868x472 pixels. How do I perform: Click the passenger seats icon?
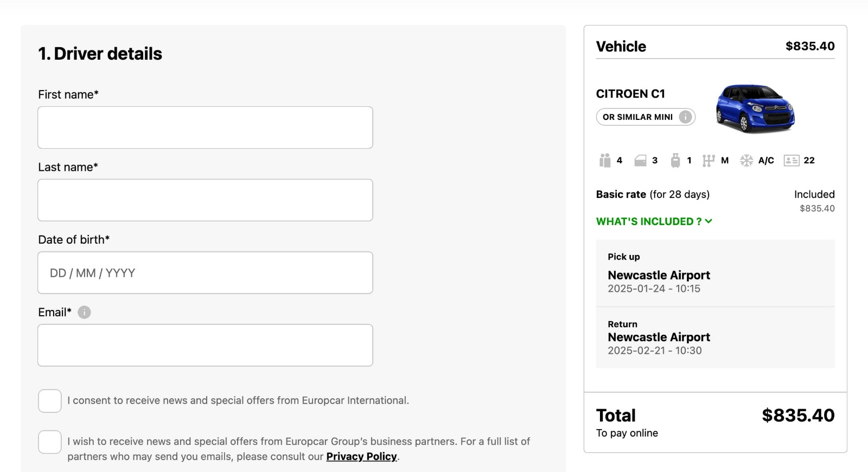pos(605,161)
